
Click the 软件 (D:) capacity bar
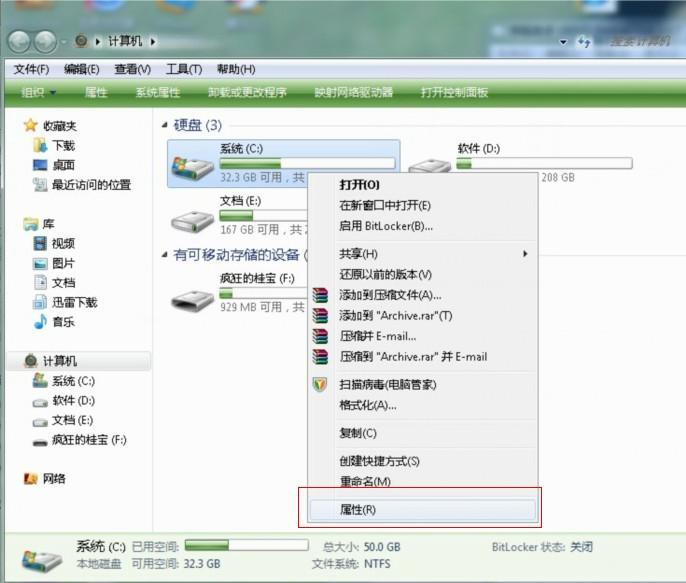tap(544, 164)
